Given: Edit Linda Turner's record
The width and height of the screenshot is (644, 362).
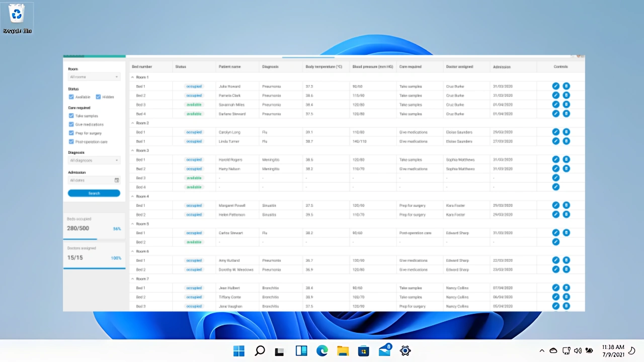Looking at the screenshot, I should (556, 141).
